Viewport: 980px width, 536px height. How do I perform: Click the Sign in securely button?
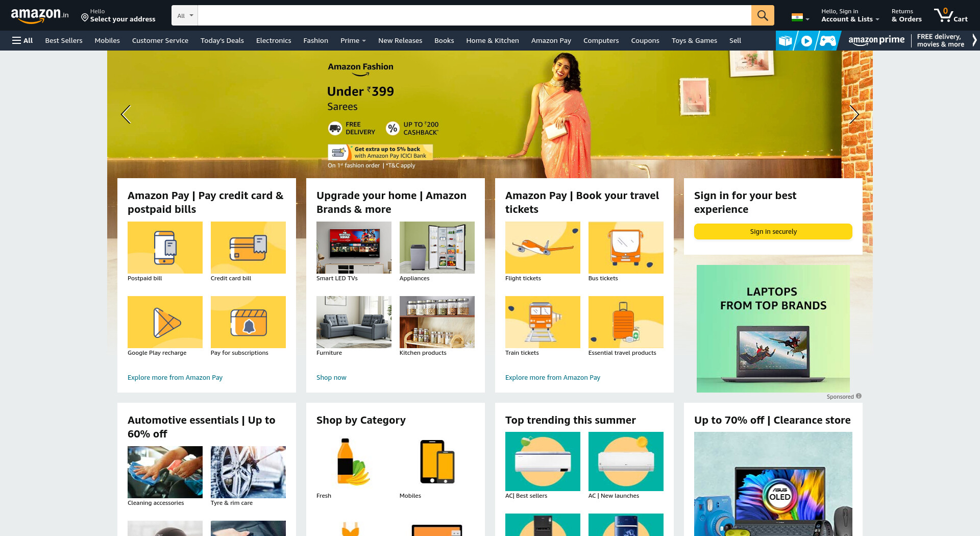point(773,231)
